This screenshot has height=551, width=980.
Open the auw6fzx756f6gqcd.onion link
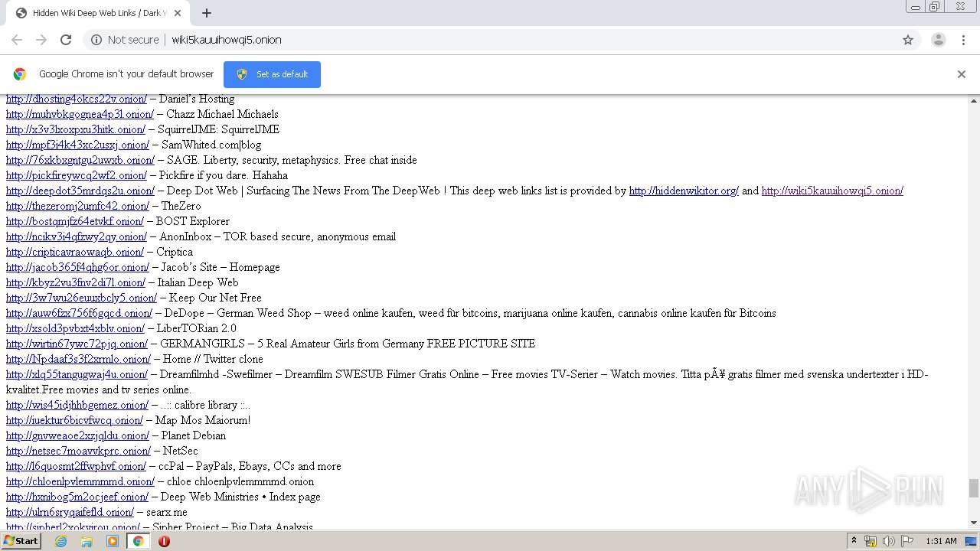79,313
